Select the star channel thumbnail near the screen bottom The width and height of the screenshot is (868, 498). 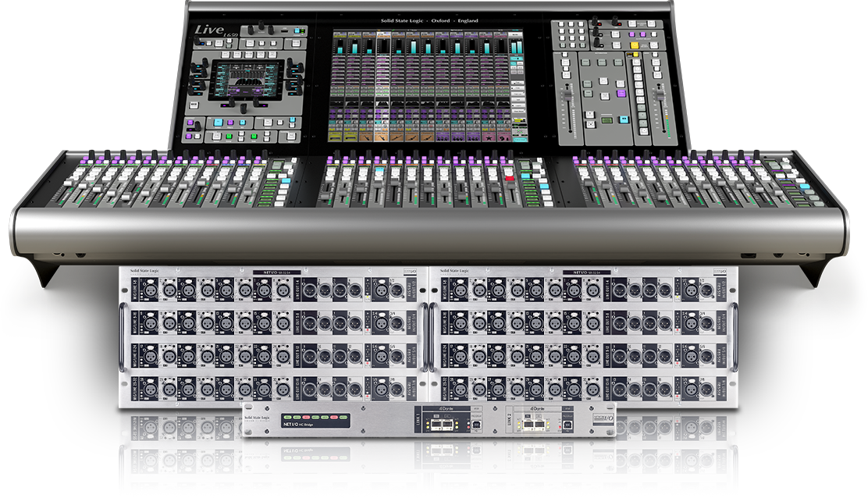coord(489,138)
